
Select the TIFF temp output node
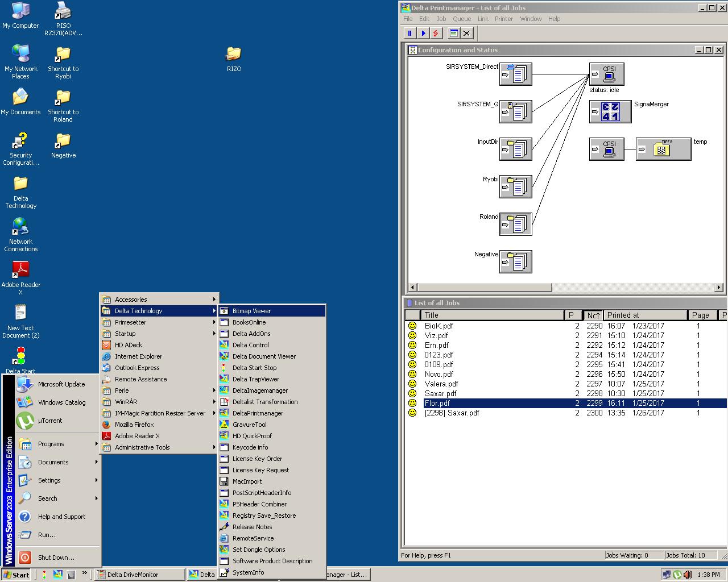[663, 149]
